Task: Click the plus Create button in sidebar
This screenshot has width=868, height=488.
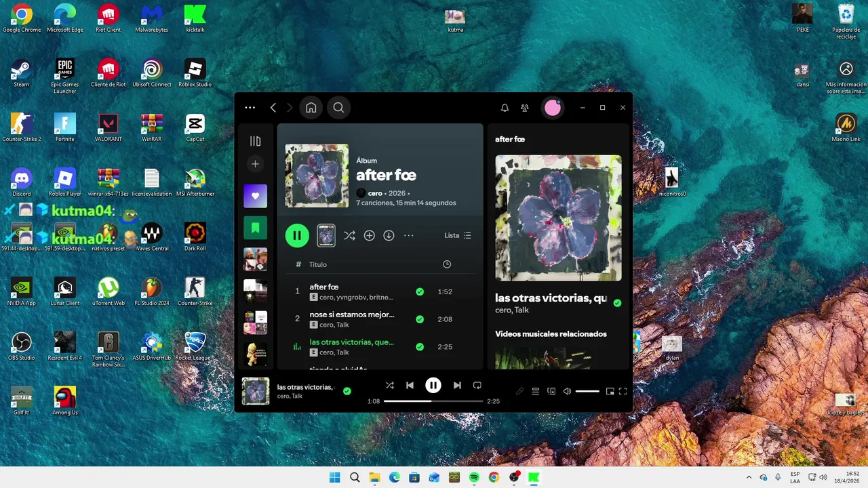Action: 256,164
